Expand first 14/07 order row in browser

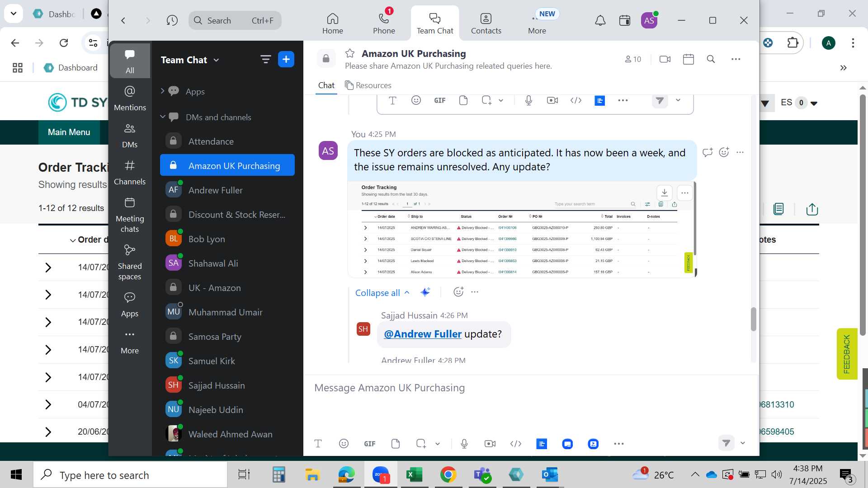pyautogui.click(x=48, y=267)
